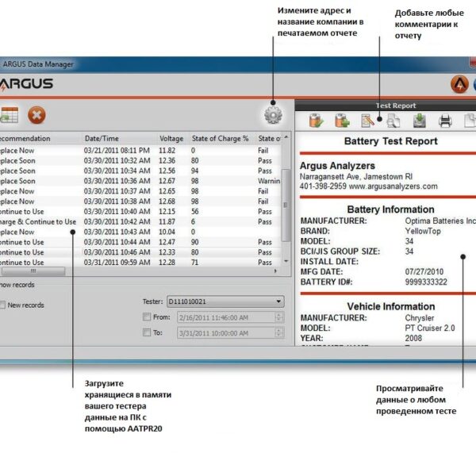Click the scroll down arrow of records list
The image size is (476, 476).
point(286,261)
